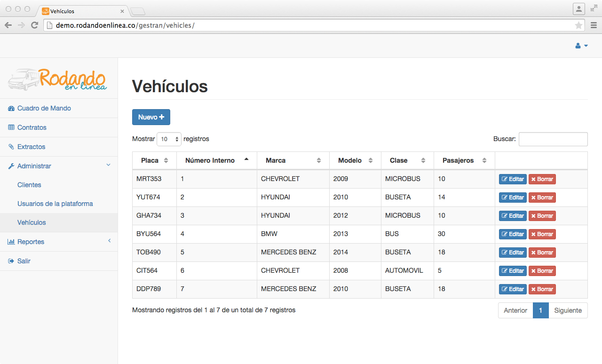Edit vehicle BYU564

pyautogui.click(x=513, y=234)
